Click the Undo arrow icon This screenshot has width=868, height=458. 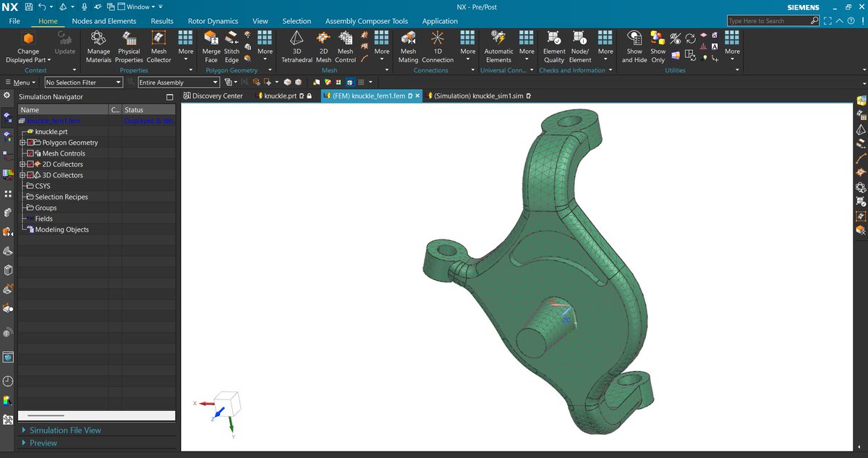pos(42,7)
